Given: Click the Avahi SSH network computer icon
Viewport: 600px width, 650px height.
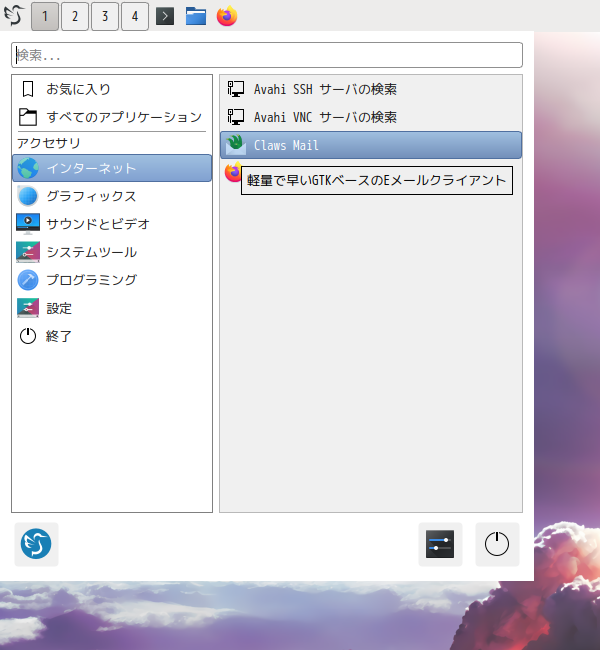Looking at the screenshot, I should point(236,89).
